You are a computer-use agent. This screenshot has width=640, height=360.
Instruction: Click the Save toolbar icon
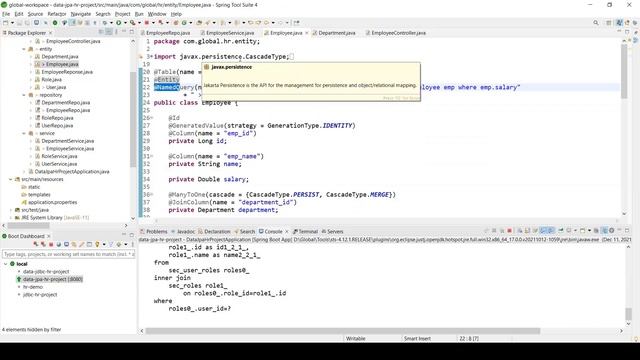coord(20,23)
